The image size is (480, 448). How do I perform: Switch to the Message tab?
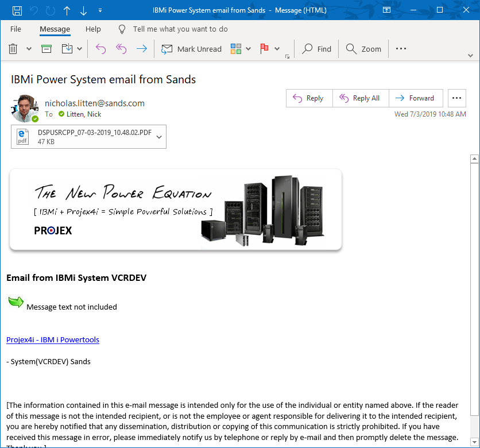[55, 29]
